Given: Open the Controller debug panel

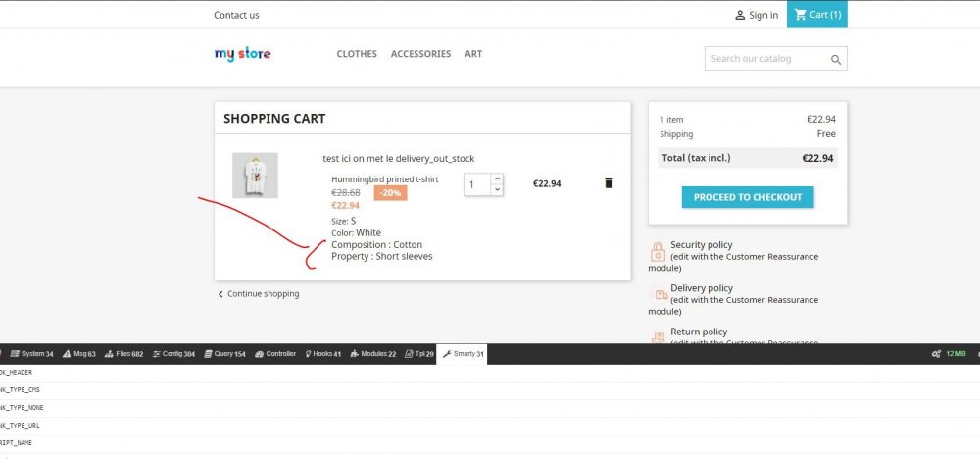Looking at the screenshot, I should (x=275, y=354).
